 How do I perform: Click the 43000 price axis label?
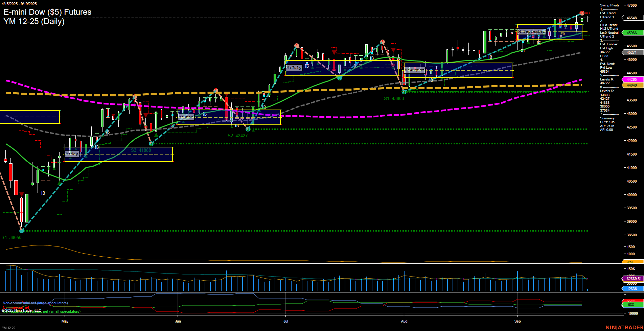point(632,114)
